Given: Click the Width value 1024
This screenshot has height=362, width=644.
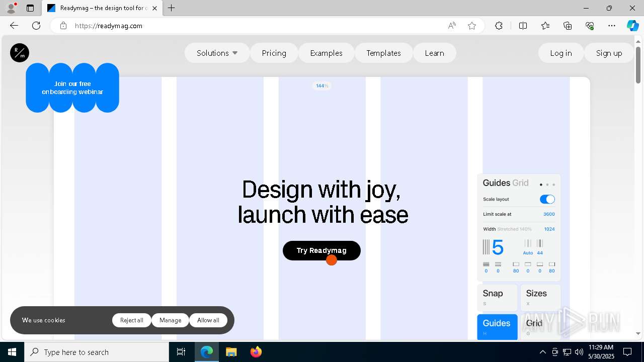Looking at the screenshot, I should coord(549,229).
